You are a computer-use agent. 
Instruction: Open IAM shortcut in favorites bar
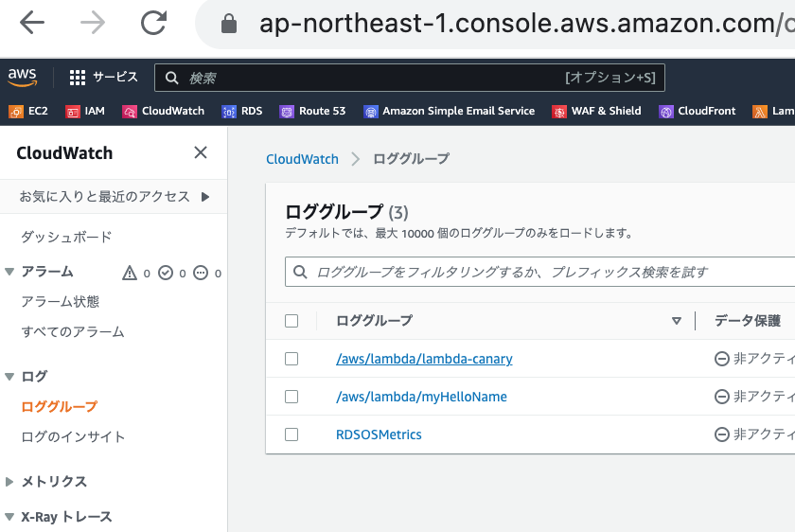point(85,111)
